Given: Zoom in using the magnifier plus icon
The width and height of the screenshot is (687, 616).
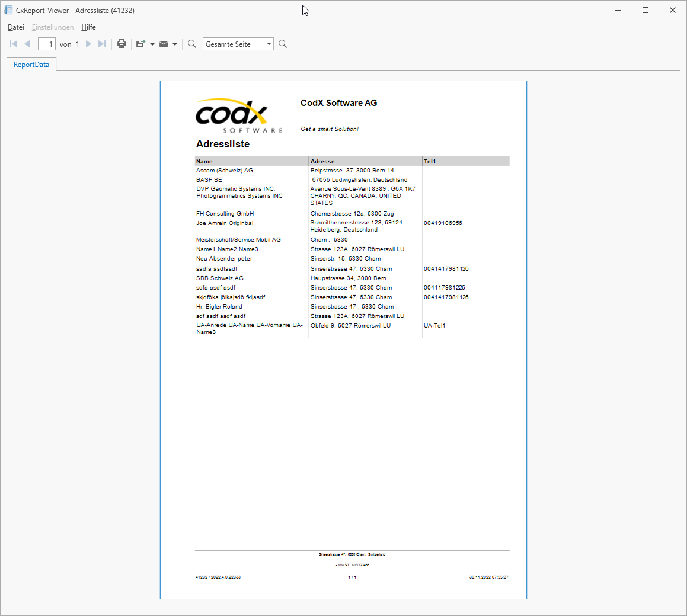Looking at the screenshot, I should [x=283, y=43].
